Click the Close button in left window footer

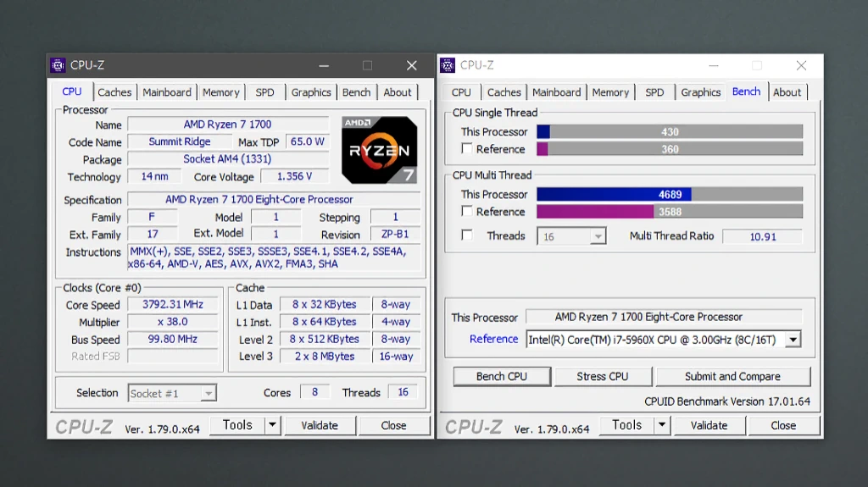(x=393, y=425)
